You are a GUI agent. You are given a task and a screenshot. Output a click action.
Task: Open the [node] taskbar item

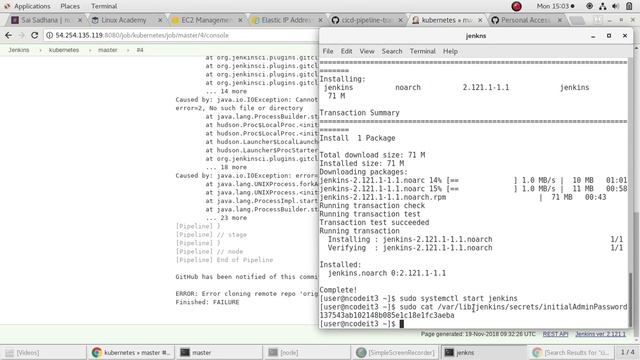click(307, 353)
